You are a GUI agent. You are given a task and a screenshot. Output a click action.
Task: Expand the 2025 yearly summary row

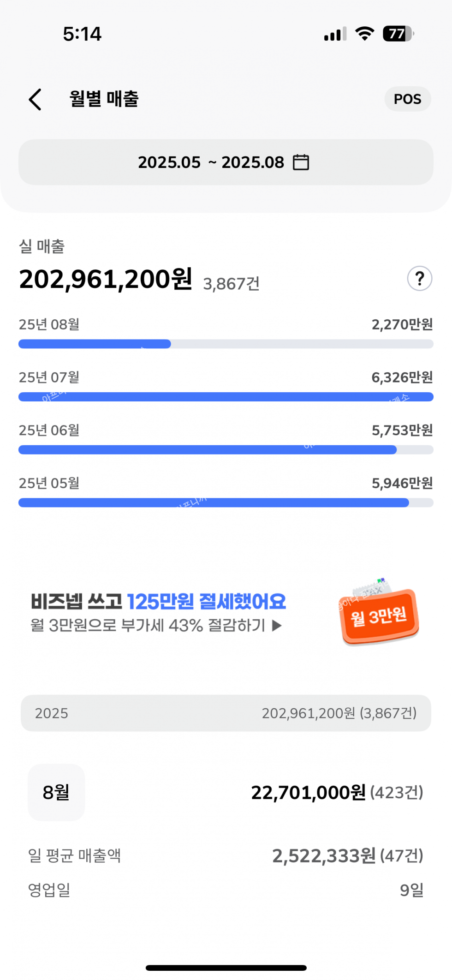[226, 713]
